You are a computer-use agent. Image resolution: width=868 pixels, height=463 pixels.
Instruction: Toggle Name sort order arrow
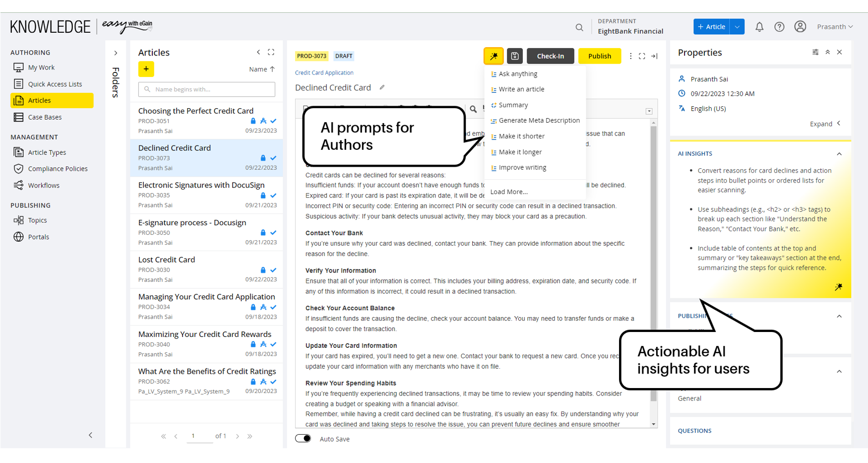(x=272, y=69)
